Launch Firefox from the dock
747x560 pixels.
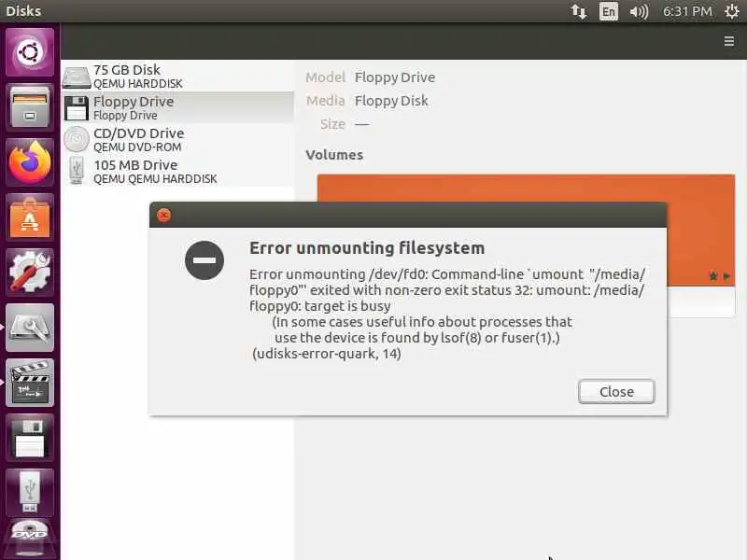tap(30, 162)
